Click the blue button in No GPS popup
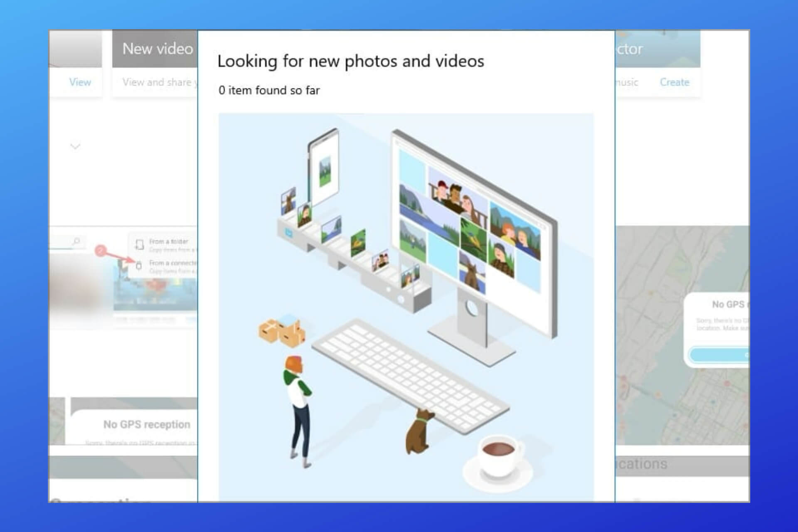The image size is (798, 532). click(x=719, y=355)
